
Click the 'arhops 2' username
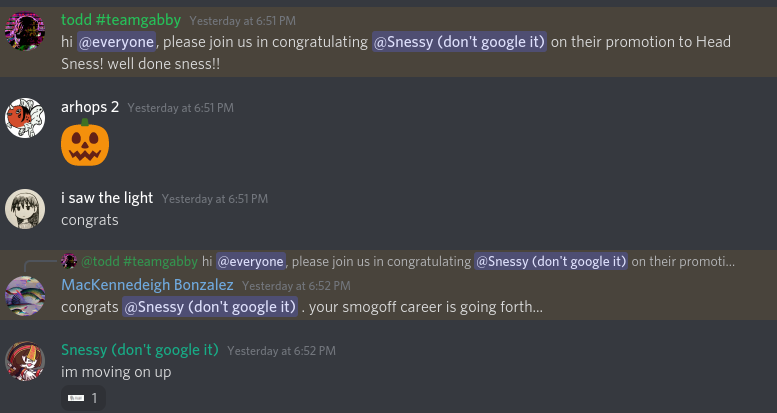[x=90, y=107]
